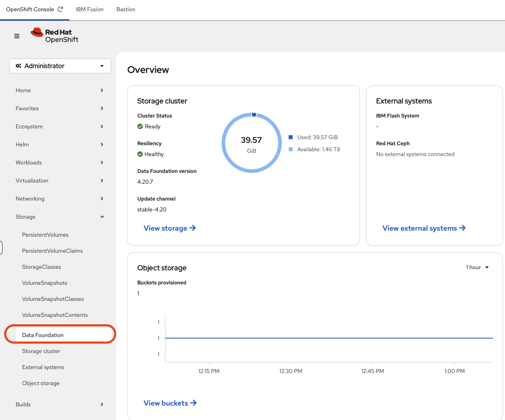
Task: Click the reload icon on OpenShift Console tab
Action: [x=60, y=9]
